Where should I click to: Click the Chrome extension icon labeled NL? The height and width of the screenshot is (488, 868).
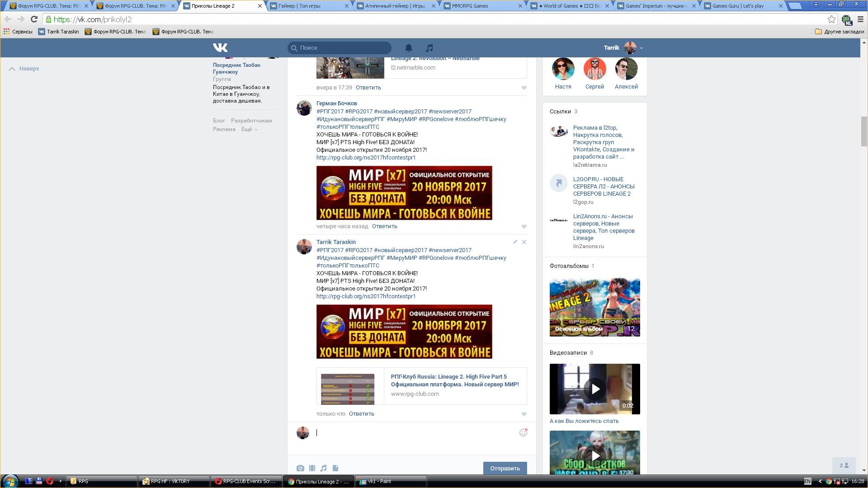click(847, 19)
